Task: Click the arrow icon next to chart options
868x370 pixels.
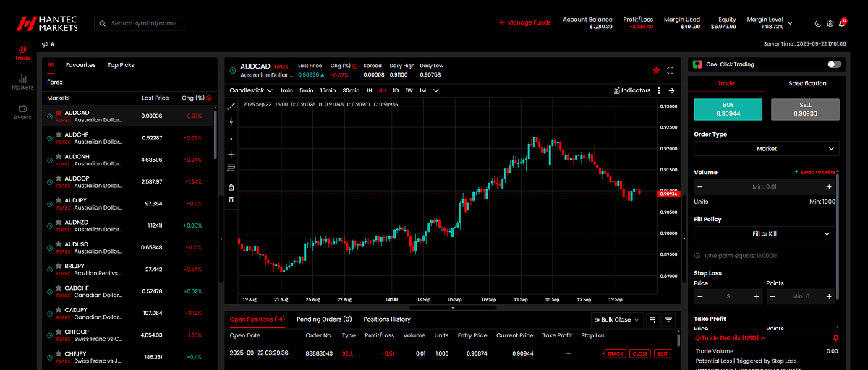Action: pyautogui.click(x=671, y=91)
